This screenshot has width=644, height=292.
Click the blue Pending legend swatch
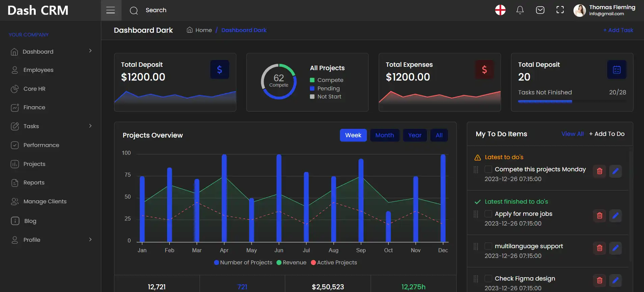[312, 88]
